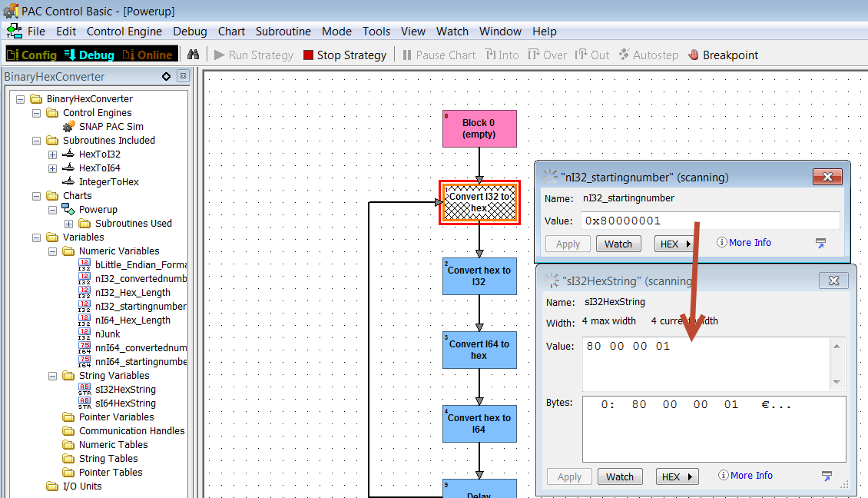868x498 pixels.
Task: Expand the HexToI32 subroutine node
Action: tap(52, 154)
